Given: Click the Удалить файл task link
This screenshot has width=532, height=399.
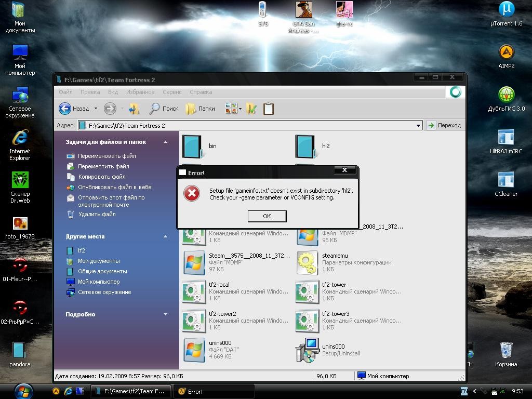Looking at the screenshot, I should coord(97,214).
